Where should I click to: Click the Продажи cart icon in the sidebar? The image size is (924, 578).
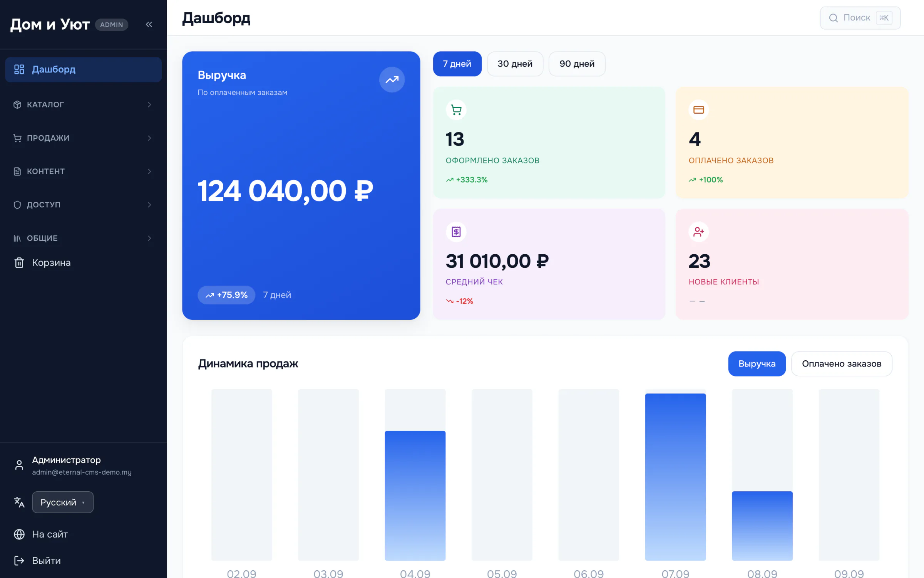coord(17,138)
